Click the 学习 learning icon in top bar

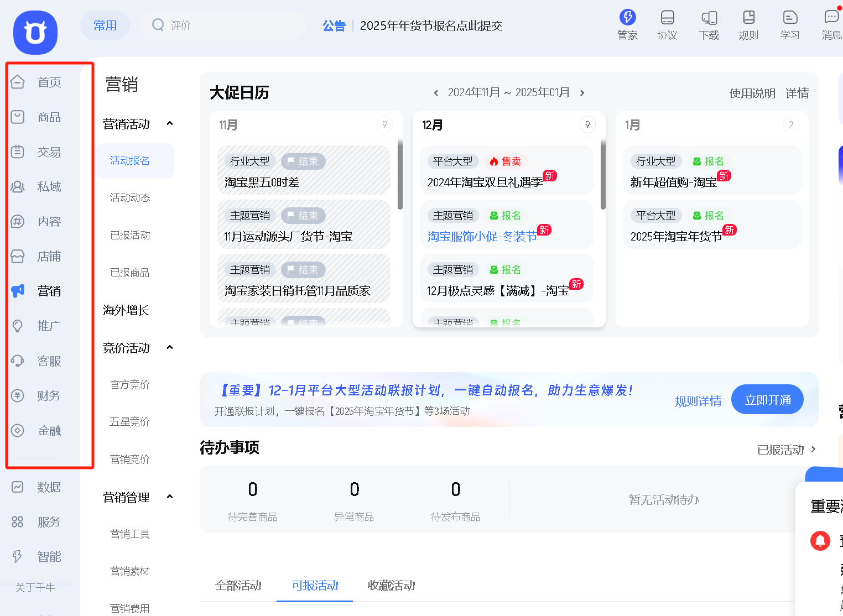(790, 17)
